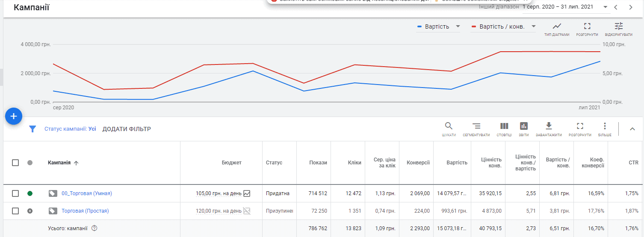This screenshot has width=644, height=237.
Task: Open the blue Вартість metric dropdown
Action: coord(438,26)
